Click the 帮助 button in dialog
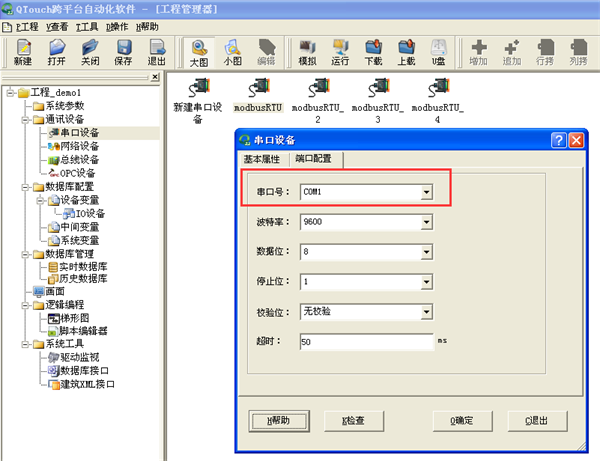600x461 pixels. coord(279,421)
